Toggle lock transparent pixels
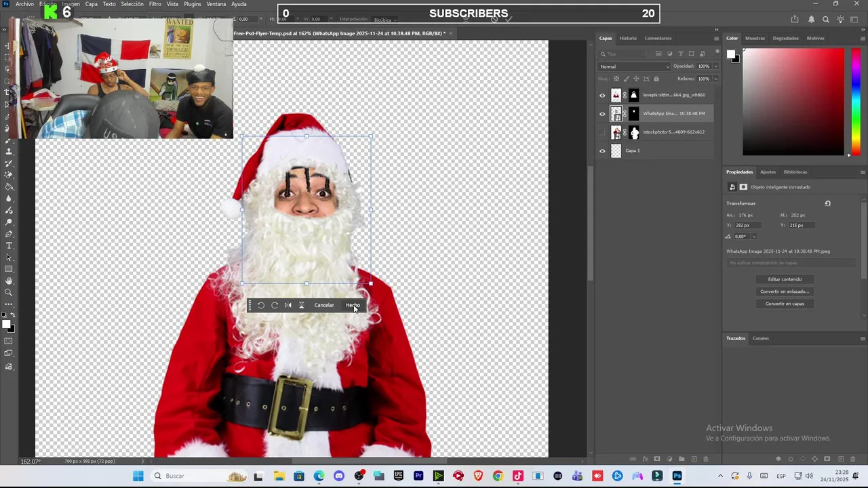The image size is (868, 488). (x=616, y=79)
